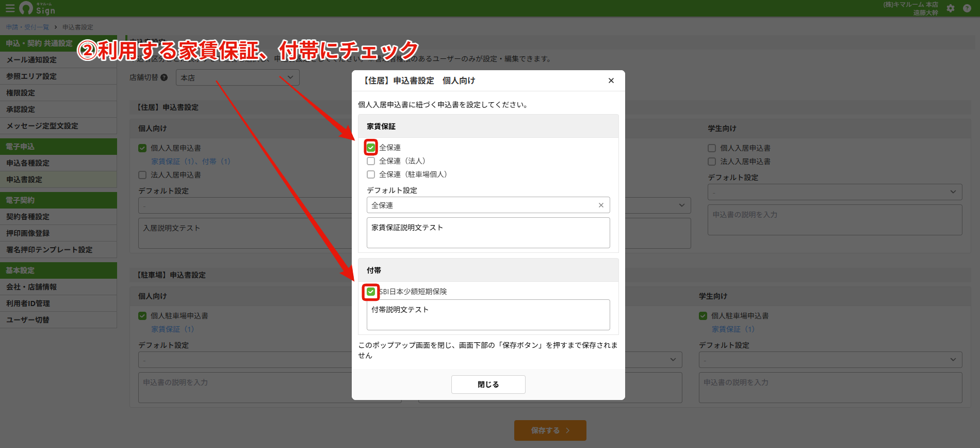
Task: Toggle 個人入居申込書 checkbox under 住居 個人向け
Action: (142, 148)
